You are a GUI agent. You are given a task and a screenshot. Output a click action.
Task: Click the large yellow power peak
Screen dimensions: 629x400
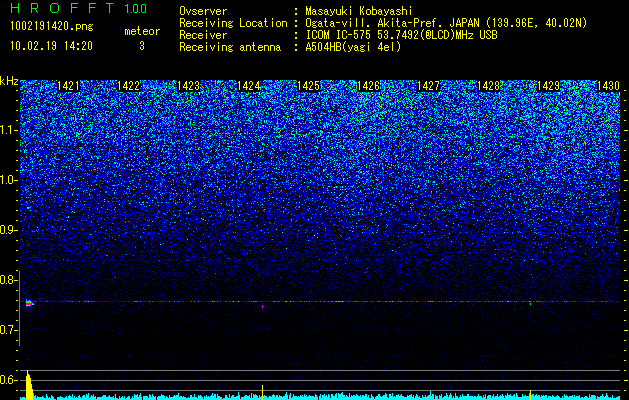[x=28, y=385]
